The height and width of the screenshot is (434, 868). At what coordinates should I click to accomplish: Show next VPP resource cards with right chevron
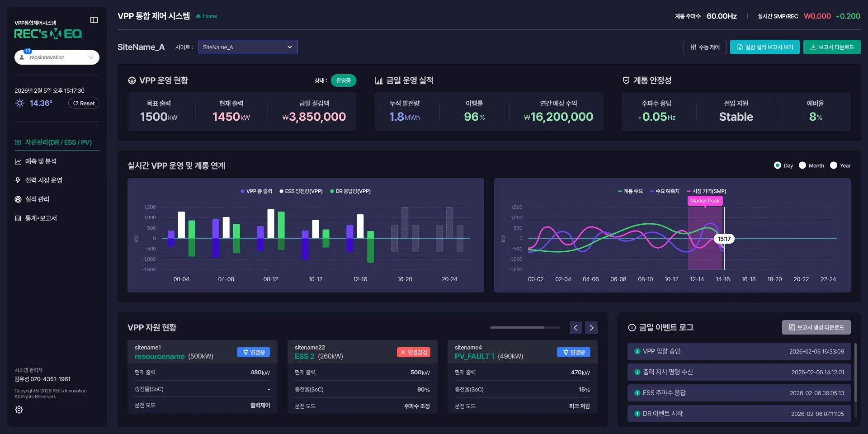(591, 328)
